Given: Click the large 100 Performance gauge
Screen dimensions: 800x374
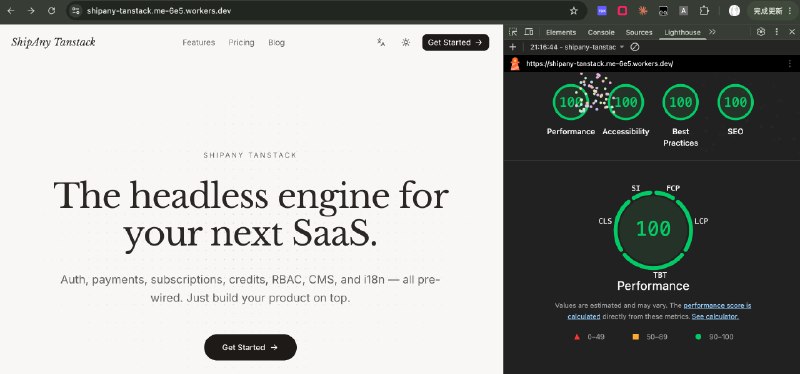Looking at the screenshot, I should (x=653, y=229).
